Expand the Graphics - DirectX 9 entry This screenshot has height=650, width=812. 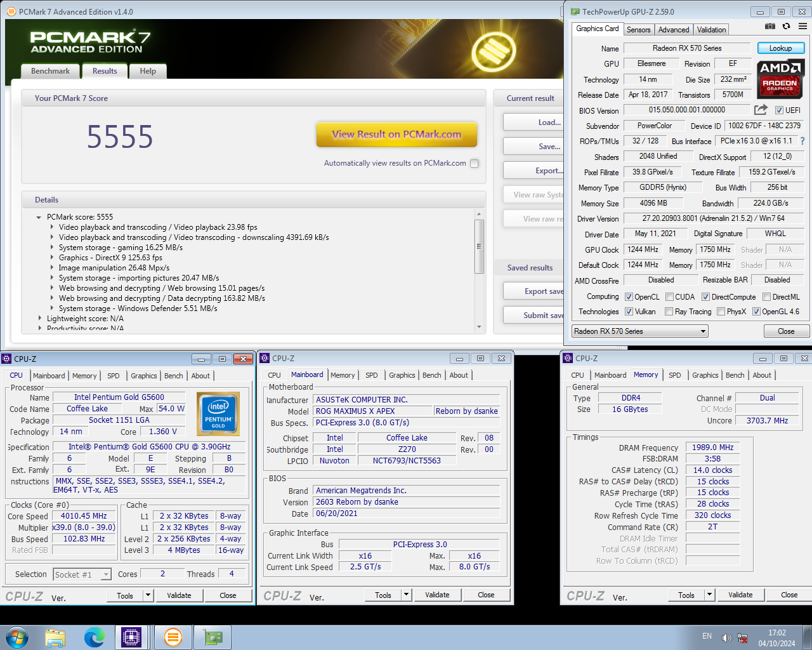point(52,258)
